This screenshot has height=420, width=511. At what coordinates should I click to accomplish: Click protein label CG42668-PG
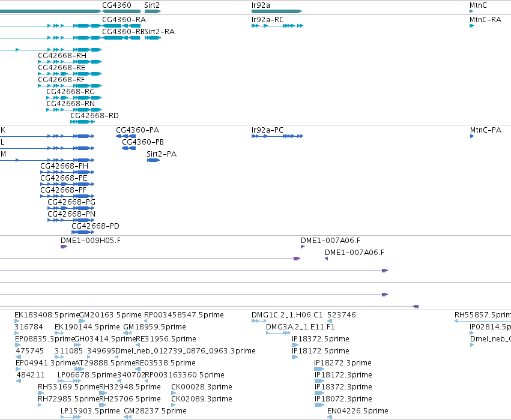tap(71, 202)
